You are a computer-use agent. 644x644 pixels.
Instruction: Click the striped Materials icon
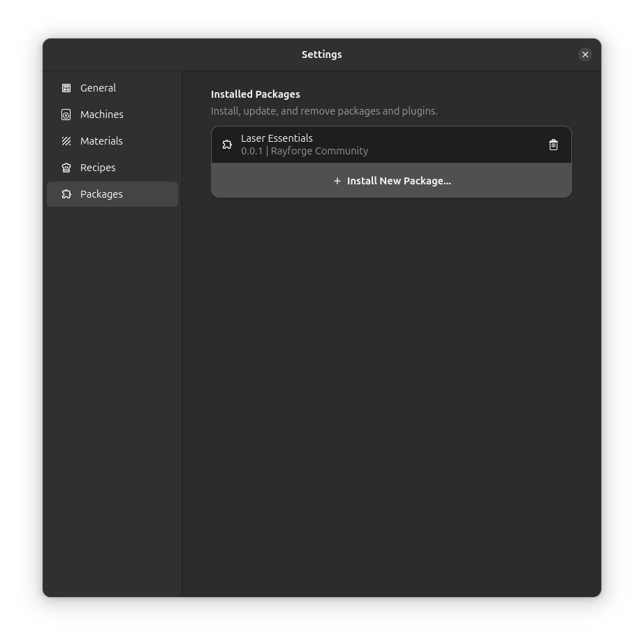pos(66,141)
